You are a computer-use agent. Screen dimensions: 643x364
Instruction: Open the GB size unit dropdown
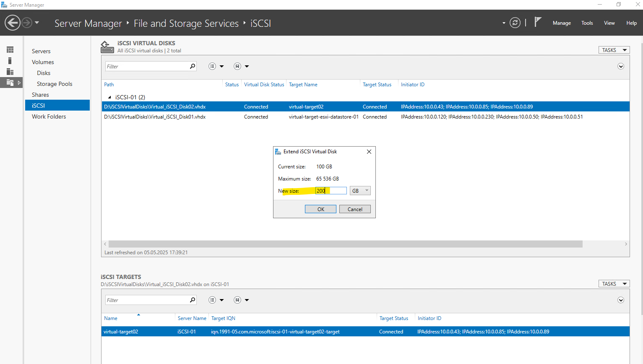[x=360, y=191]
